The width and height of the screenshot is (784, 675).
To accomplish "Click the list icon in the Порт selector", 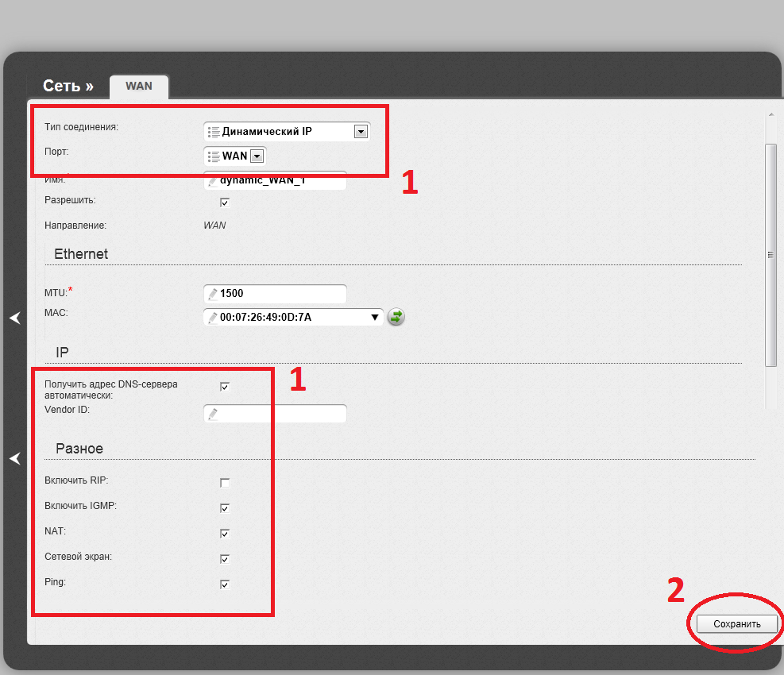I will coord(212,156).
